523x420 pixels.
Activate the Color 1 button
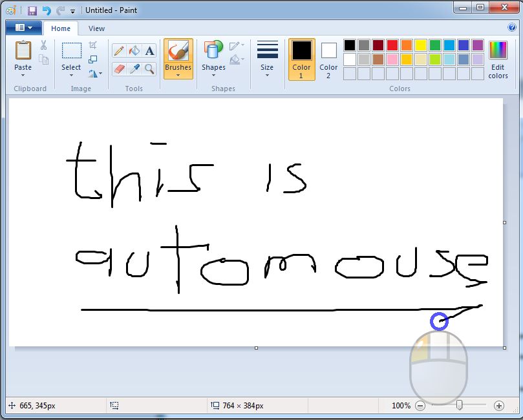(301, 59)
